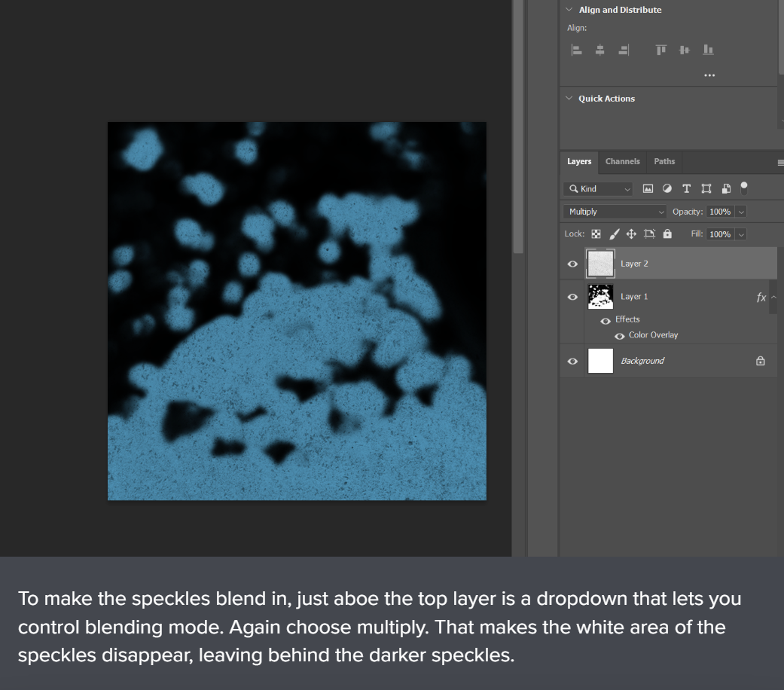784x690 pixels.
Task: Align bottom edges icon
Action: 708,50
